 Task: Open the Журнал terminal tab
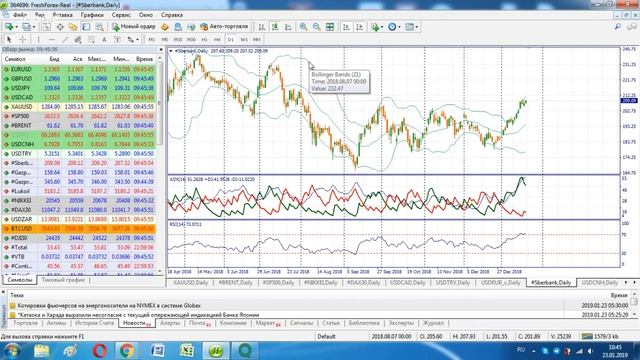[433, 323]
